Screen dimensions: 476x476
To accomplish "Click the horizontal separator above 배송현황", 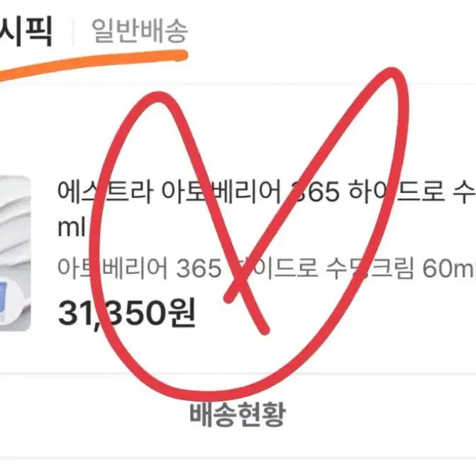I will 238,373.
